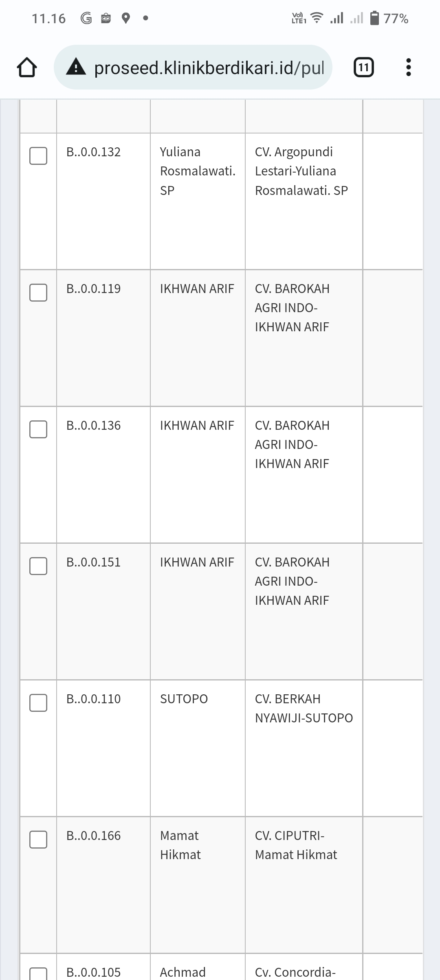Tap the CV. CIPUTRI-Mamat Hikmat cell
Image resolution: width=440 pixels, height=980 pixels.
coord(296,845)
